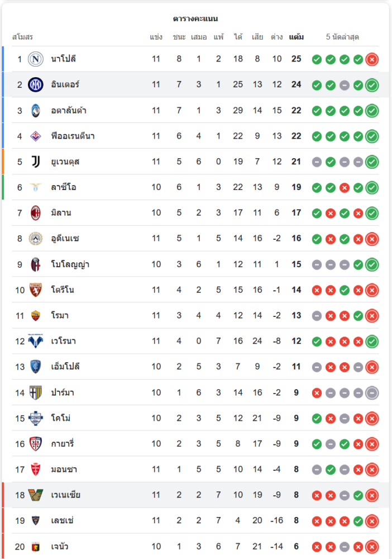Screen dimensions: 392x559
Task: Click Napoli's latest match loss indicator
Action: 372,59
